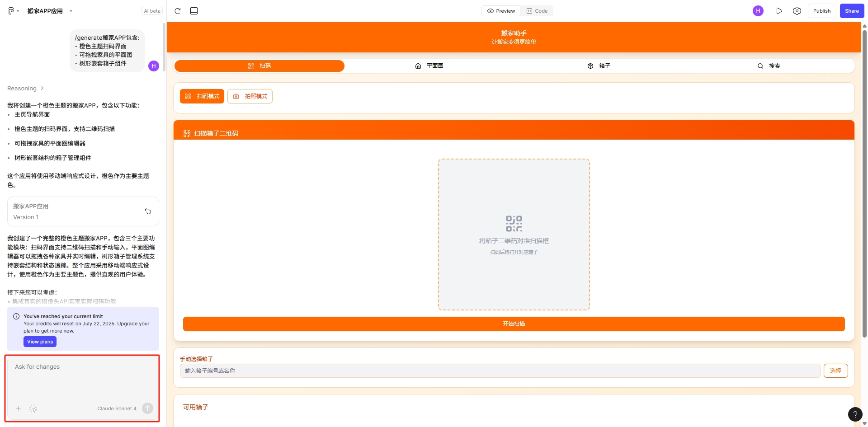
Task: Open the help question mark icon
Action: click(x=855, y=414)
